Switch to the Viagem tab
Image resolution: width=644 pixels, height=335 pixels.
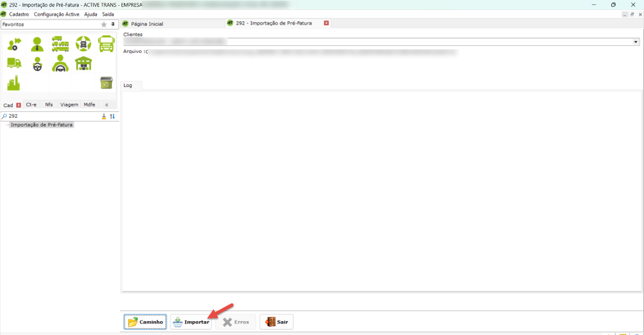tap(69, 105)
